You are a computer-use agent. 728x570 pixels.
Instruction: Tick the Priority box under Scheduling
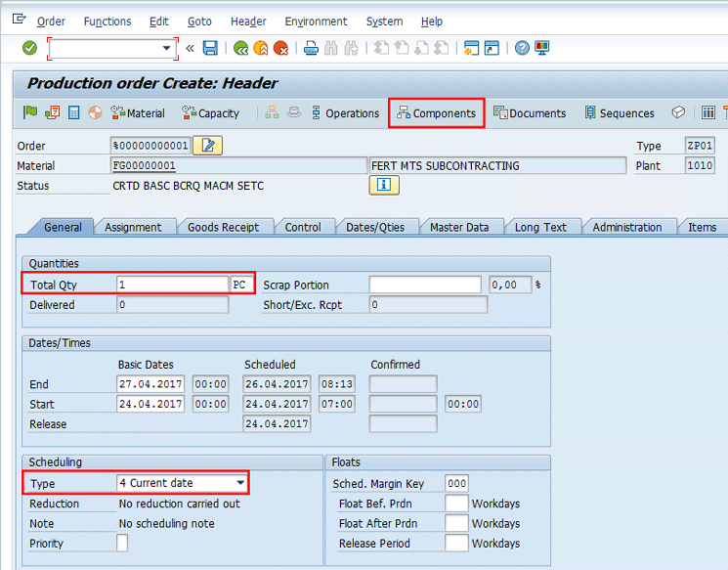click(x=122, y=544)
